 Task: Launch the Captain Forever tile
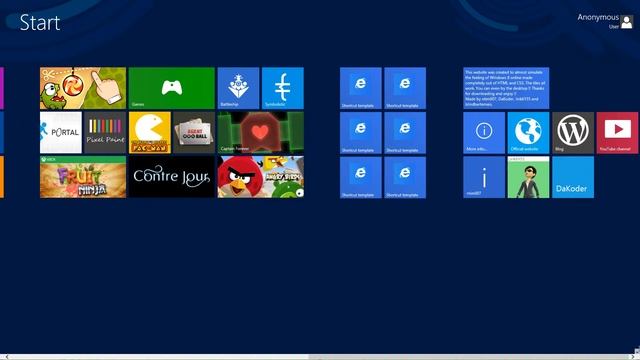[x=260, y=133]
